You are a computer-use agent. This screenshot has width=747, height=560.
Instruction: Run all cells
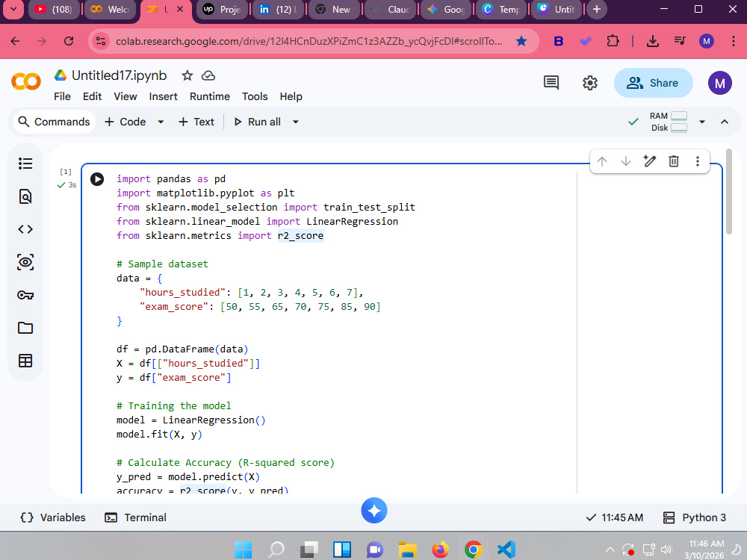coord(257,122)
